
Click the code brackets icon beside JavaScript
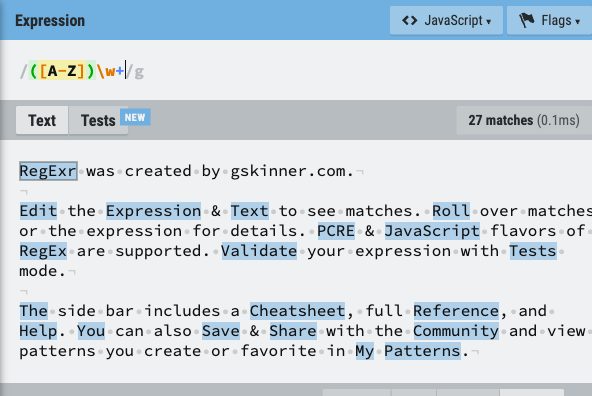410,20
